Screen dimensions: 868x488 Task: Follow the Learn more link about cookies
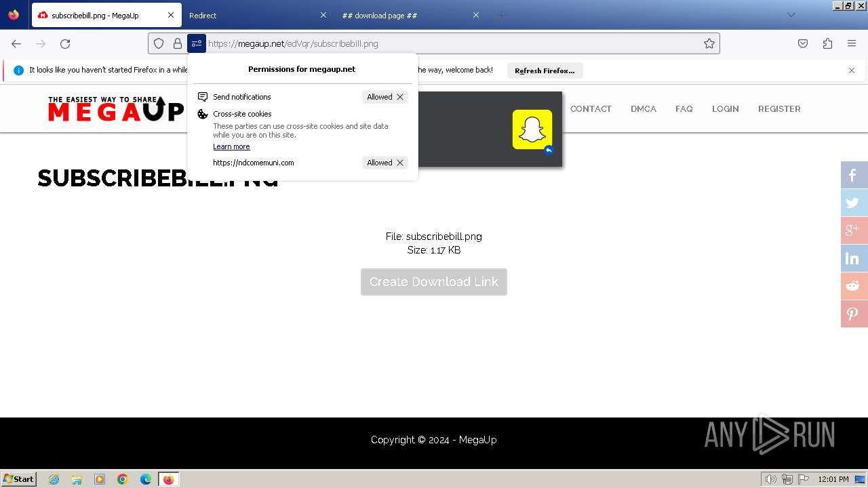point(231,146)
